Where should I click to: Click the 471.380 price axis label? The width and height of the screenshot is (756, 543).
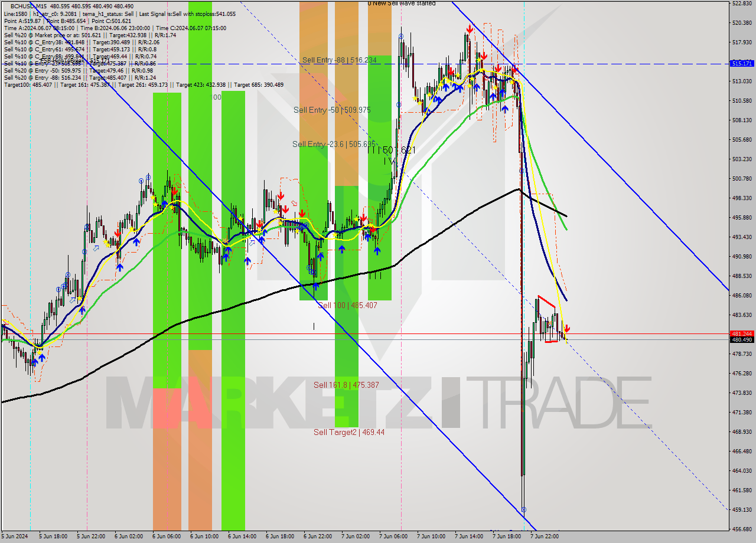tap(742, 412)
